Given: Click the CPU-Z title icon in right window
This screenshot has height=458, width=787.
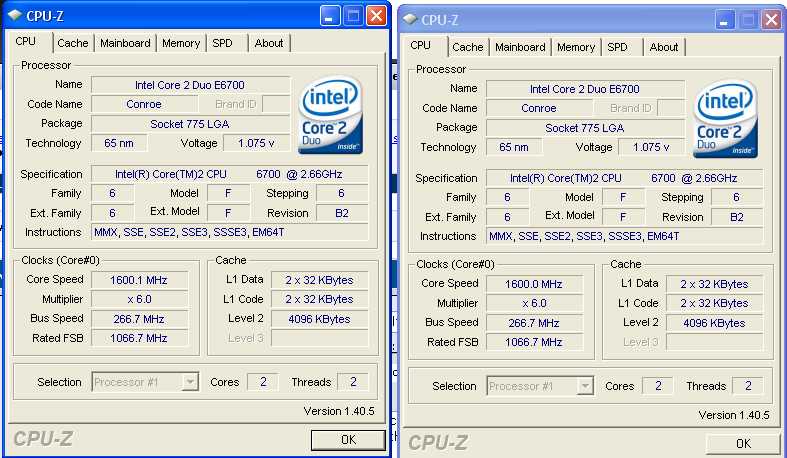Looking at the screenshot, I should pyautogui.click(x=410, y=20).
